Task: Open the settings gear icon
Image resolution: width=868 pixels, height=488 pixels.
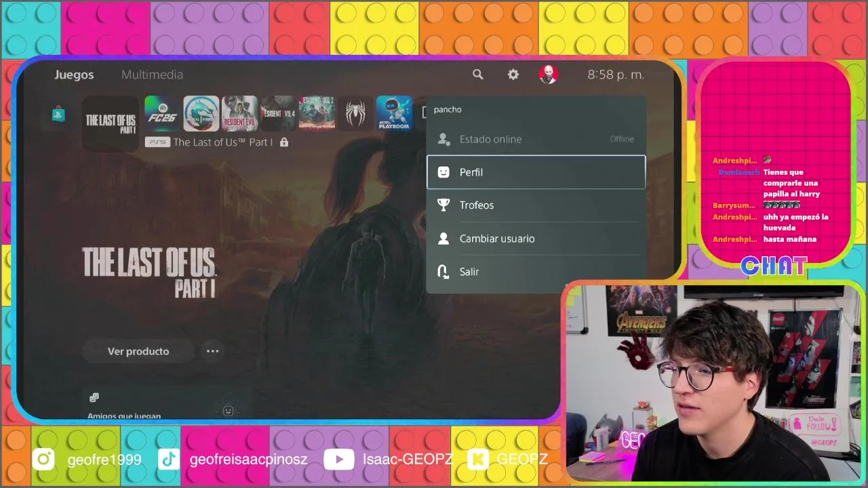Action: [x=513, y=75]
